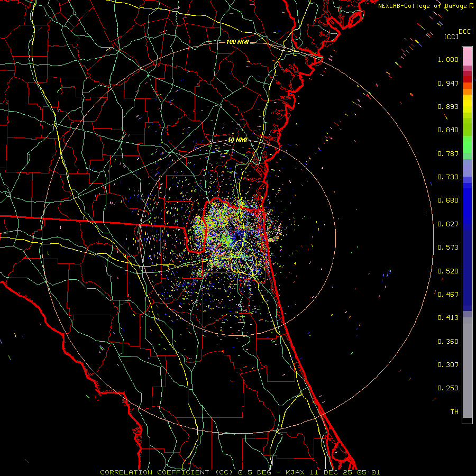
Task: Select the 0.253 value on the color scale
Action: [448, 388]
